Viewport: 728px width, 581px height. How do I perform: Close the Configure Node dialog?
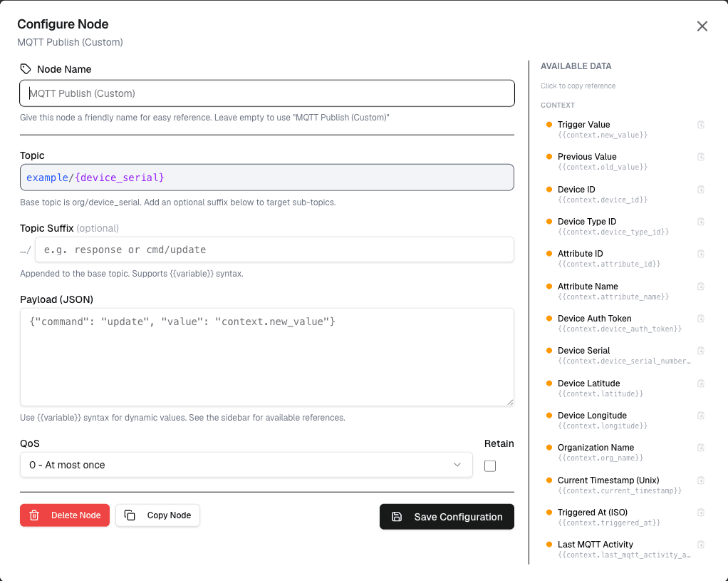(x=702, y=26)
